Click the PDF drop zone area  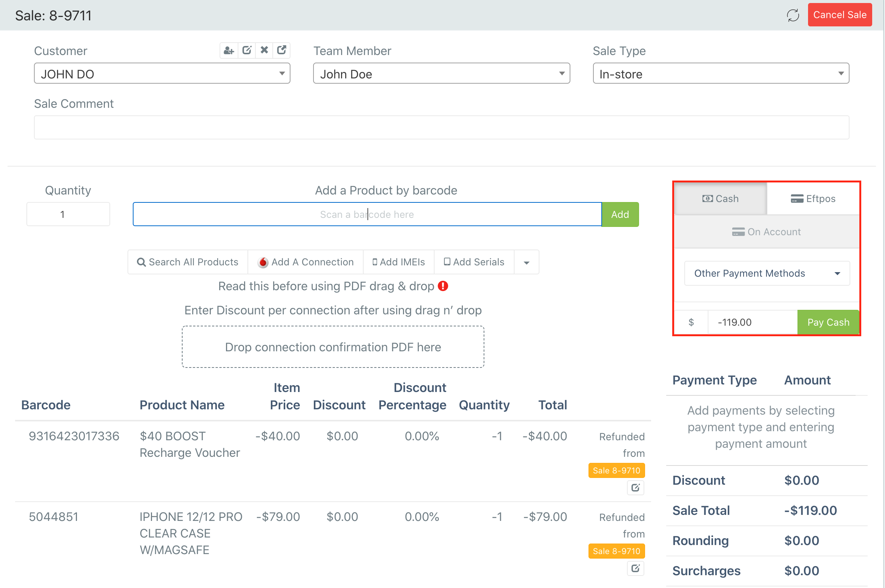point(333,347)
